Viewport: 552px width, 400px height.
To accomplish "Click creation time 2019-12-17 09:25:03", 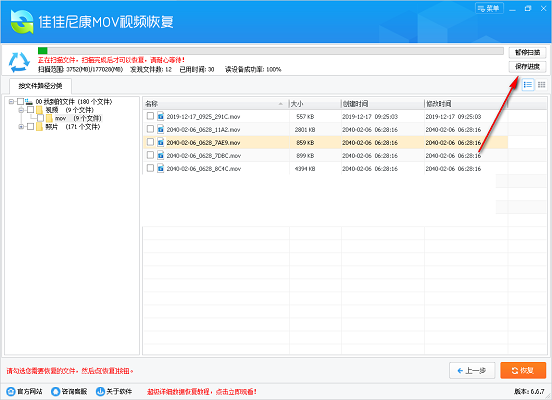I will [x=370, y=117].
